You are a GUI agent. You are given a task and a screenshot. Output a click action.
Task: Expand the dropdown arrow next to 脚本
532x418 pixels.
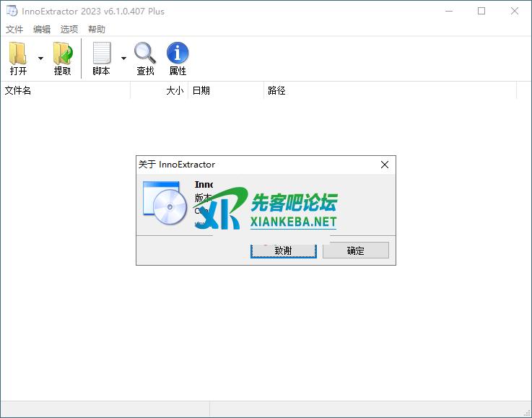coord(124,58)
